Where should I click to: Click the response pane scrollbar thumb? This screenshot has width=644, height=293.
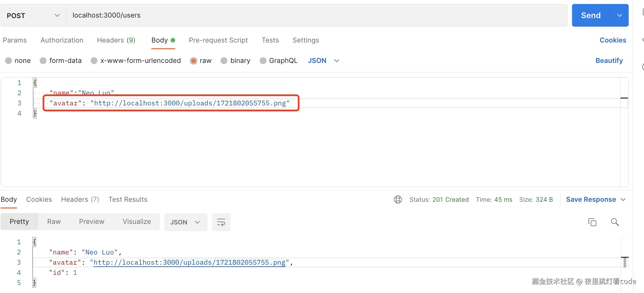(x=625, y=262)
